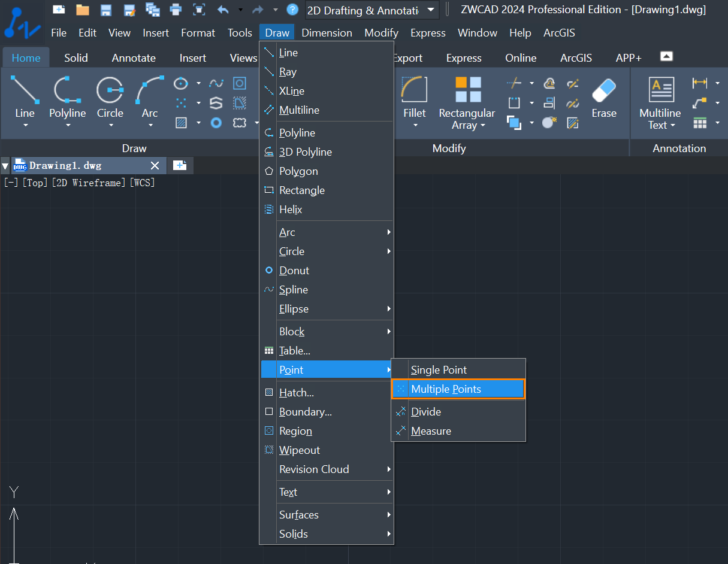
Task: Click the ZWCAD application logo button
Action: tap(22, 24)
